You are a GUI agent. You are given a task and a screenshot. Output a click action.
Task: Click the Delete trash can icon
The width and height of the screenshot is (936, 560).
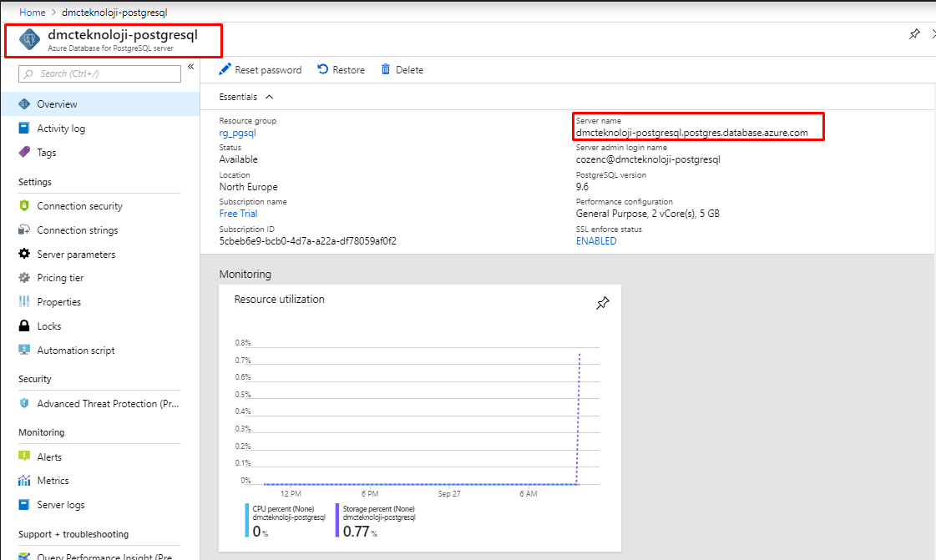[386, 69]
